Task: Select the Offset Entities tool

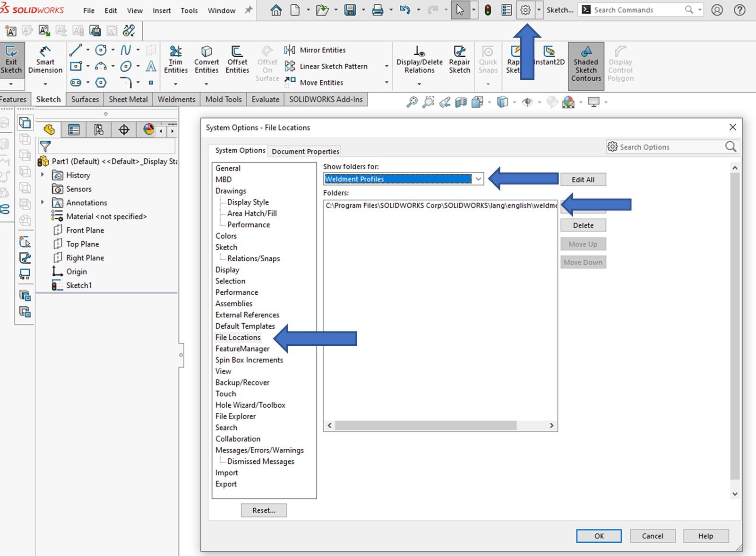Action: pyautogui.click(x=237, y=60)
